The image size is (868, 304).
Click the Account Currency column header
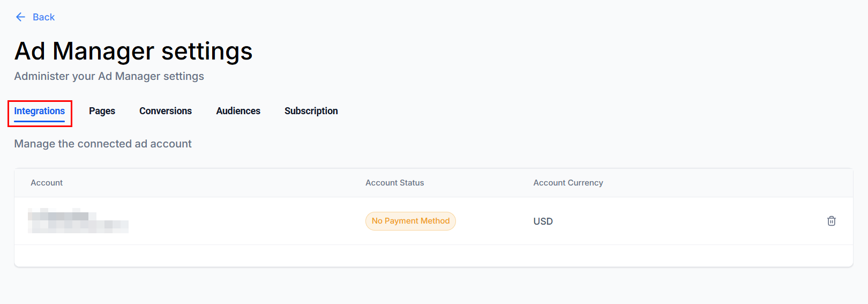pyautogui.click(x=568, y=183)
